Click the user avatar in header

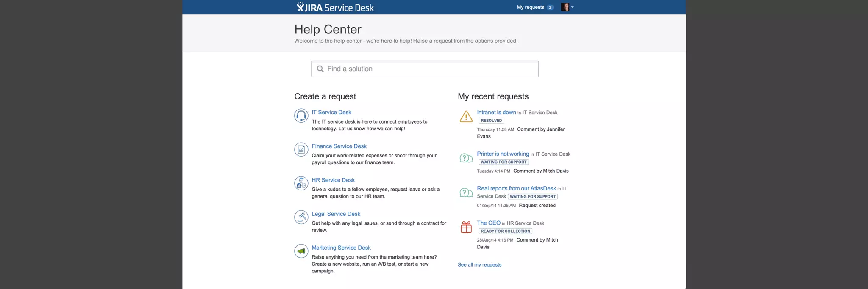(x=565, y=7)
